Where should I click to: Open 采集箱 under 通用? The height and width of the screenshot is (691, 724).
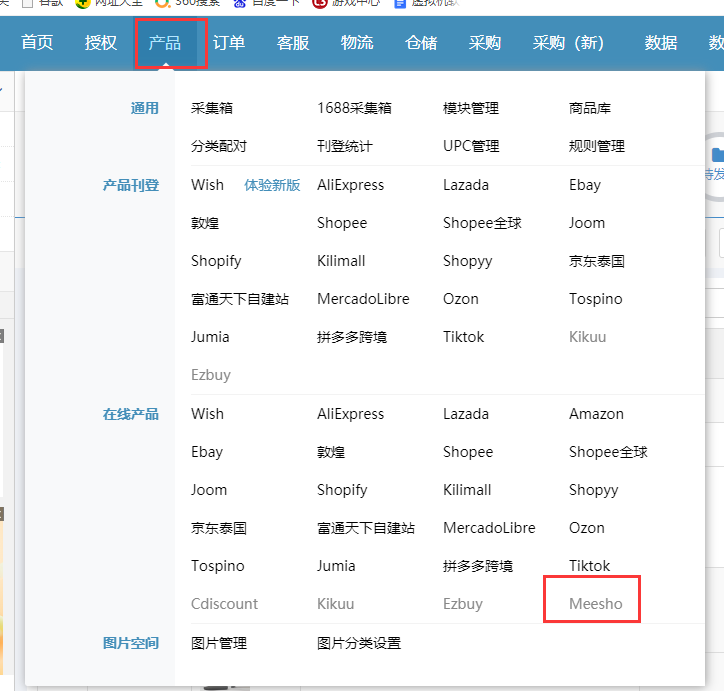pos(212,108)
